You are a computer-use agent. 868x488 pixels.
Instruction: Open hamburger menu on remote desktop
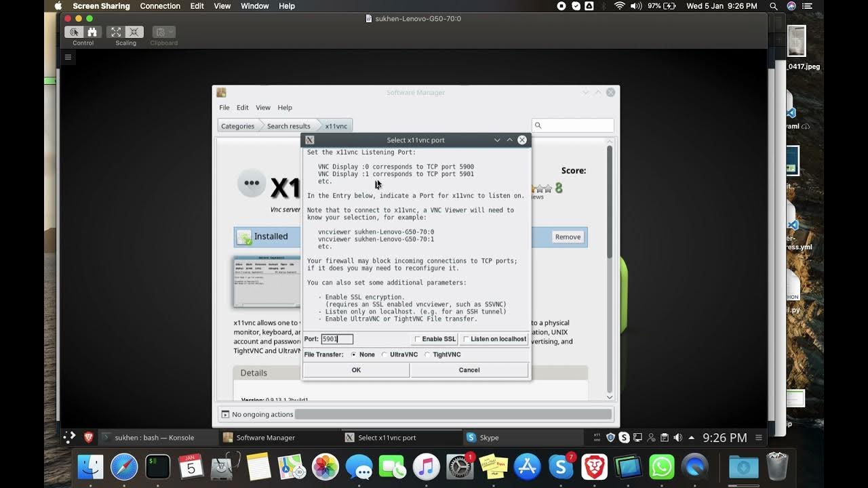[x=68, y=57]
